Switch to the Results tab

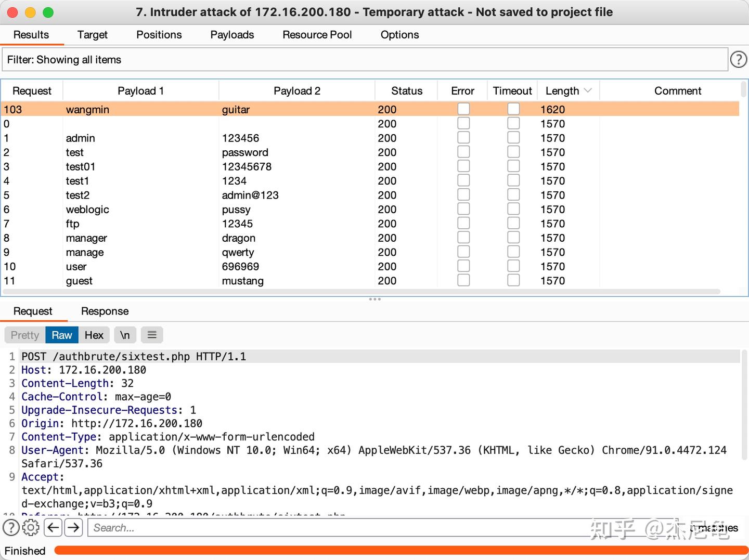pyautogui.click(x=31, y=35)
